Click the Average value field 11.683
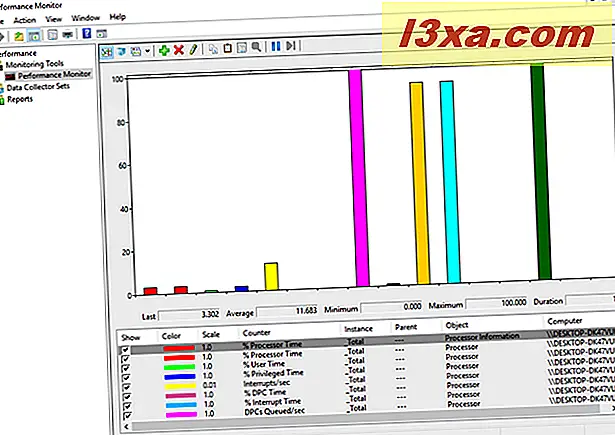This screenshot has width=615, height=435. [x=287, y=311]
